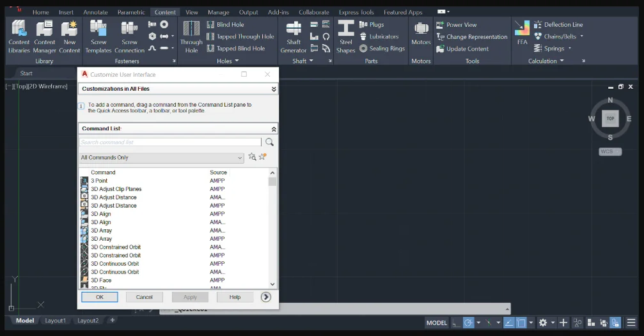Switch to the Layout1 tab
This screenshot has width=644, height=336.
(56, 321)
